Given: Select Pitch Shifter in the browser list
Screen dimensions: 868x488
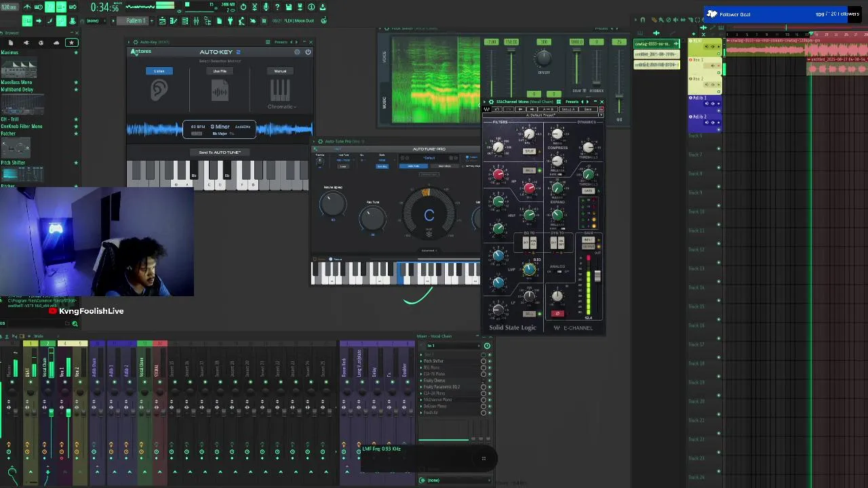Looking at the screenshot, I should (13, 163).
